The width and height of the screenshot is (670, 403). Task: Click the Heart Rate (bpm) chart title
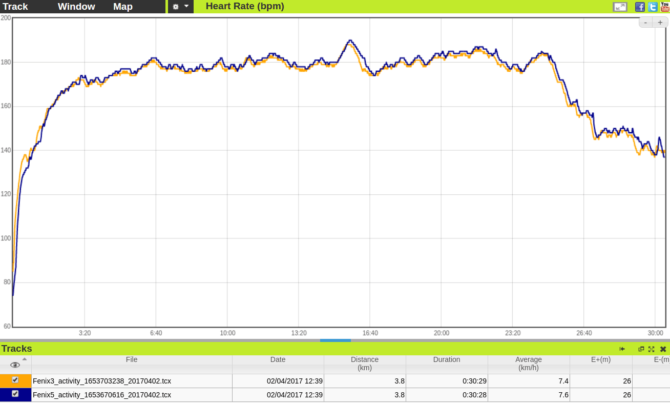click(x=245, y=6)
